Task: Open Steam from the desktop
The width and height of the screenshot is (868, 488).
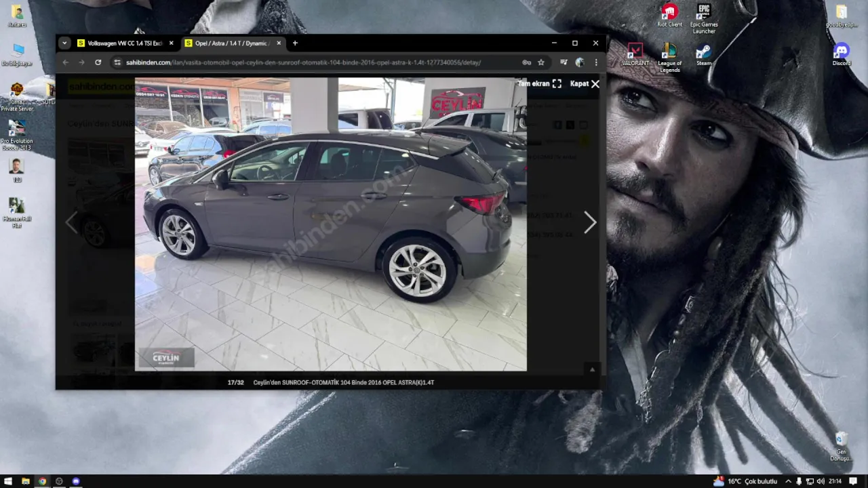Action: 704,55
